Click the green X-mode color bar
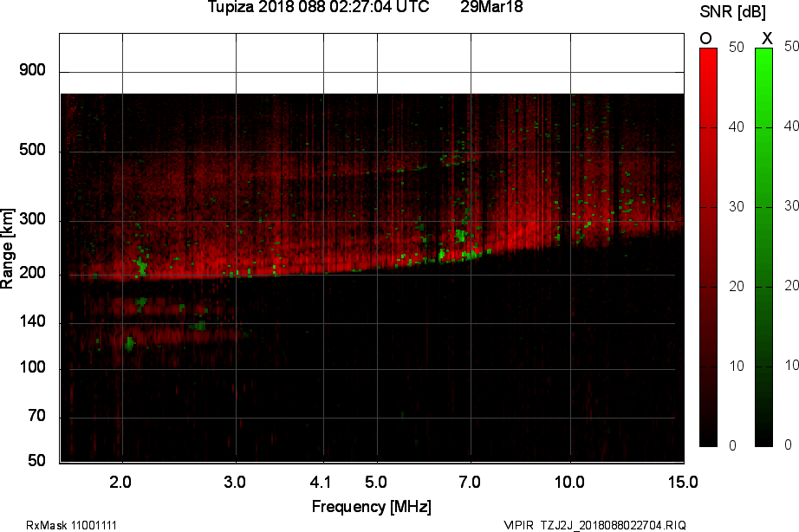This screenshot has width=799, height=532. coord(763,248)
